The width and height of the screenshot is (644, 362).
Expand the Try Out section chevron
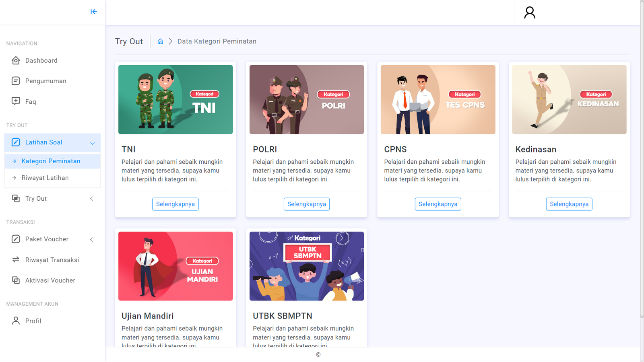pyautogui.click(x=92, y=198)
